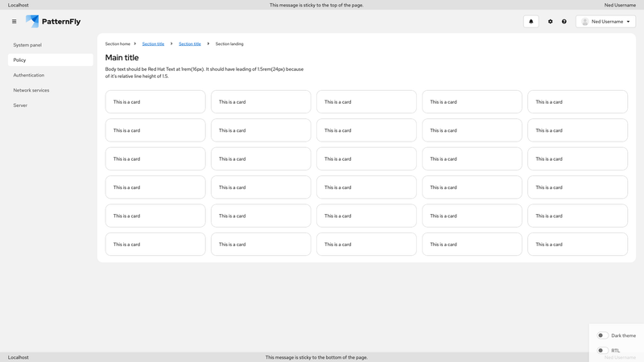Click the hamburger menu icon
The height and width of the screenshot is (362, 644).
coord(14,22)
